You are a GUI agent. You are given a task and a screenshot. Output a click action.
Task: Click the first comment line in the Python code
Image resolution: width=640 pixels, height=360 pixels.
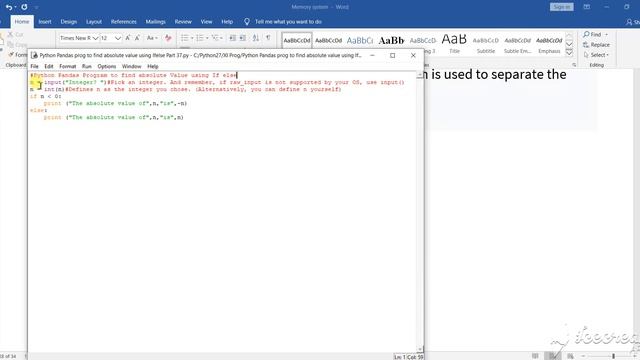point(133,76)
